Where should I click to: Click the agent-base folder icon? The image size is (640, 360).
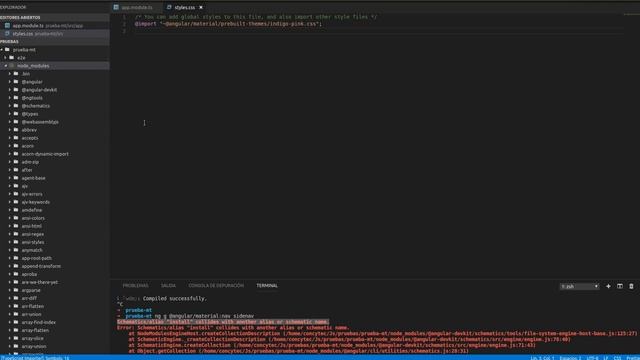click(16, 178)
